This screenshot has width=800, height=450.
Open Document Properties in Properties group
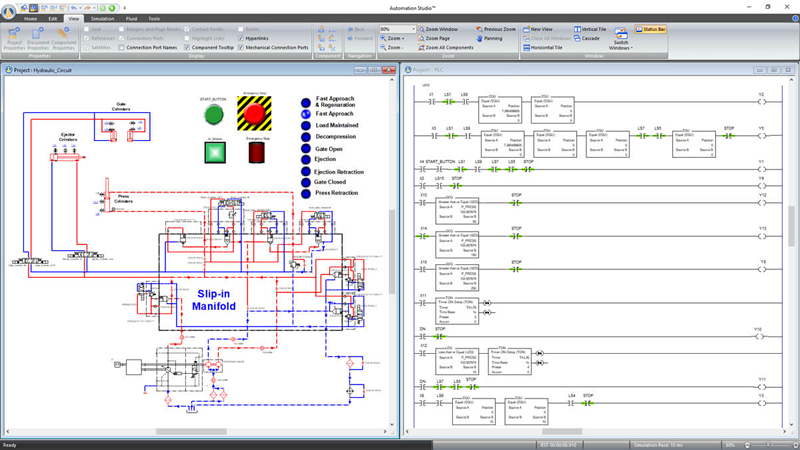point(38,39)
